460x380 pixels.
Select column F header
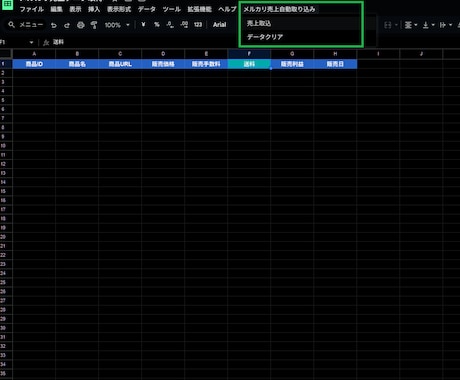(249, 54)
